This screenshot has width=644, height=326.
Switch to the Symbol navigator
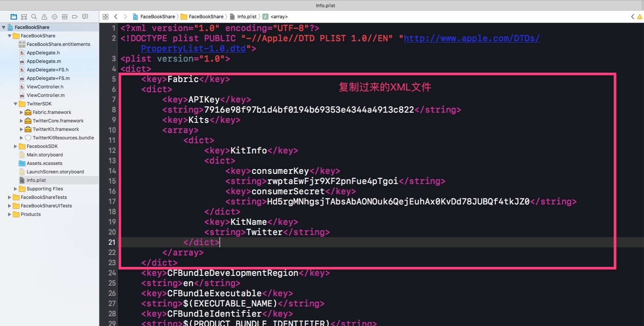(x=24, y=17)
